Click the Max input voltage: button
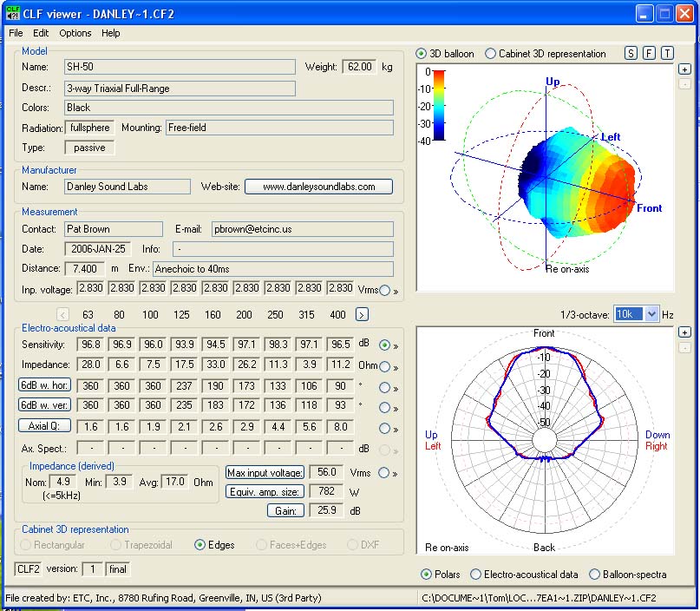 point(265,472)
